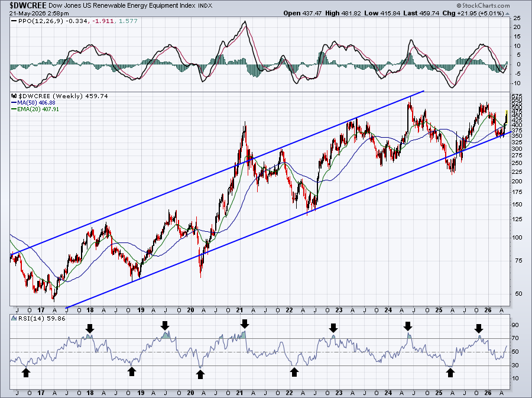
Task: Click the down arrow above mid-2024 RSI peak
Action: [x=408, y=326]
